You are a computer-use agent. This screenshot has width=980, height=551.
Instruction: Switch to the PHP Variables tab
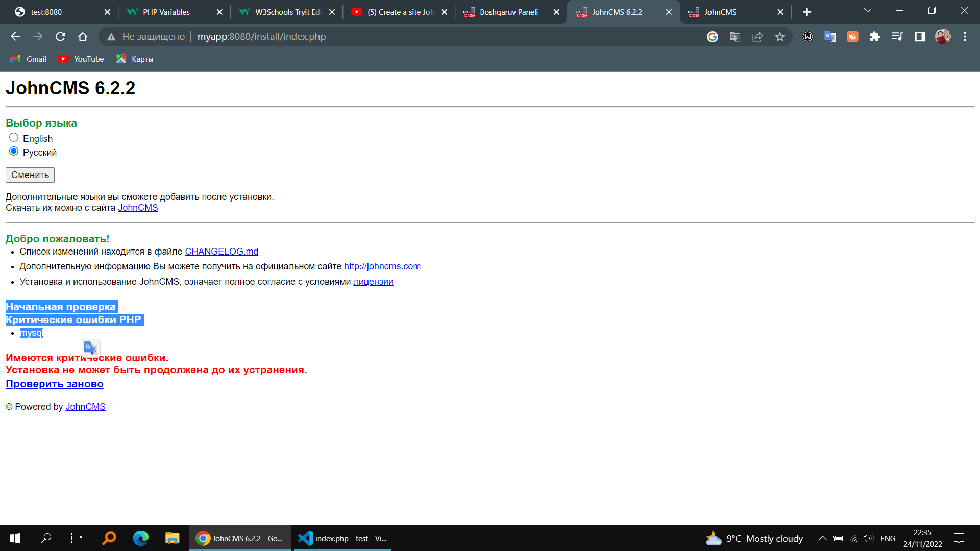pyautogui.click(x=166, y=12)
